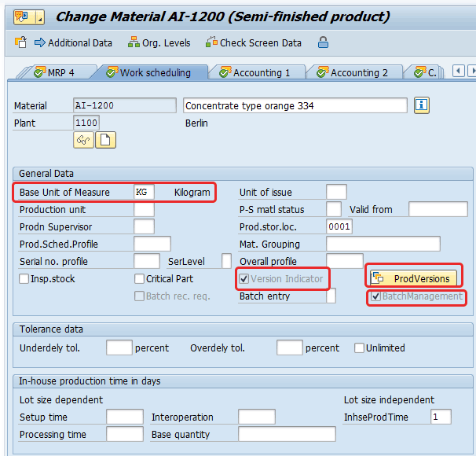Click the padlock icon in the toolbar

323,42
